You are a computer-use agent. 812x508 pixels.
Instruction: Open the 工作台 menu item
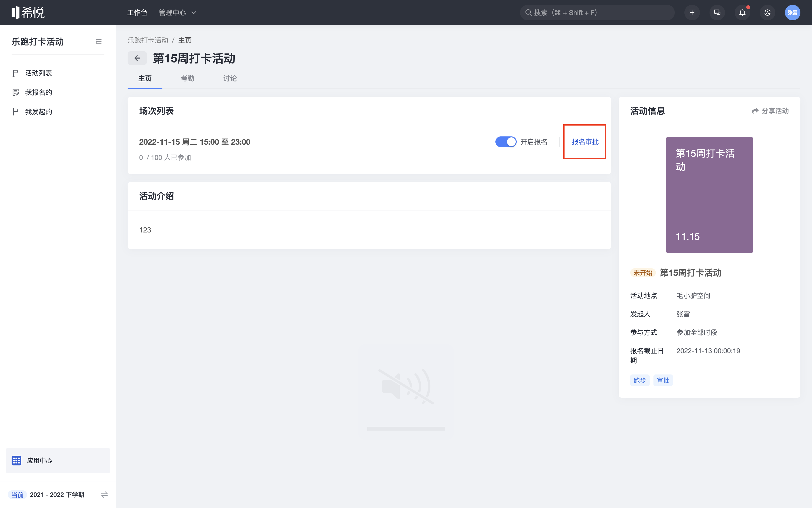coord(137,12)
